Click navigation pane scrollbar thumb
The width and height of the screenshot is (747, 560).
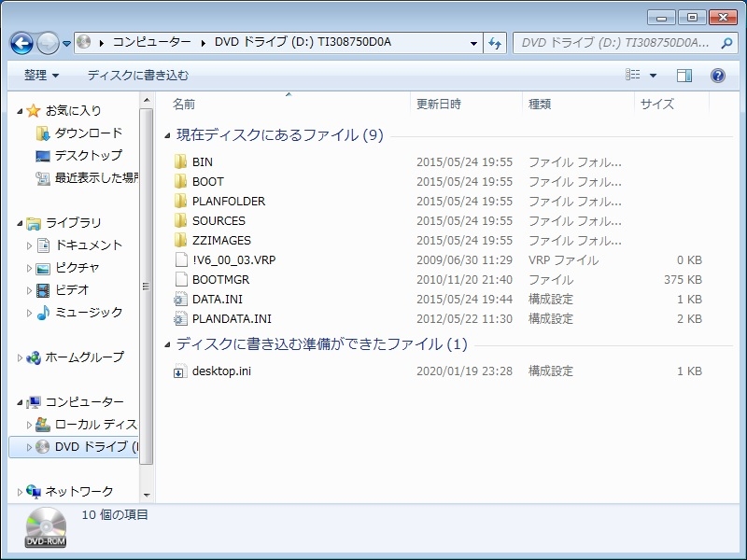pyautogui.click(x=147, y=287)
